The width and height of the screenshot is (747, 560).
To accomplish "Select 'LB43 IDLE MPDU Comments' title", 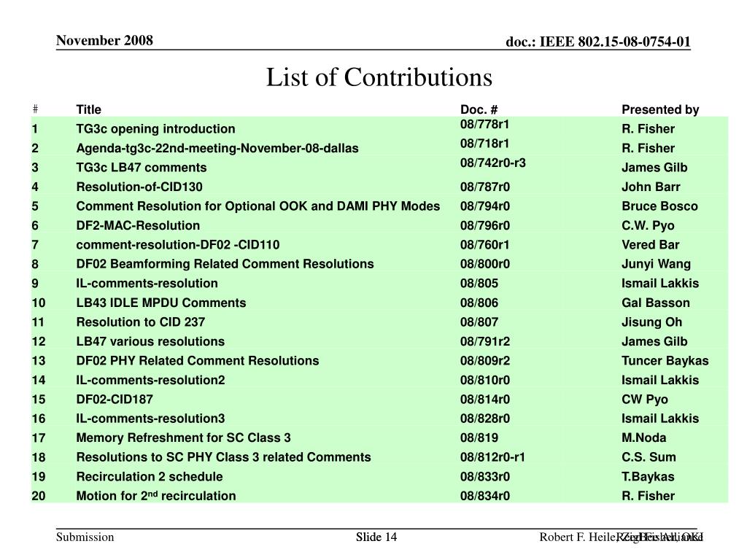I will (161, 303).
